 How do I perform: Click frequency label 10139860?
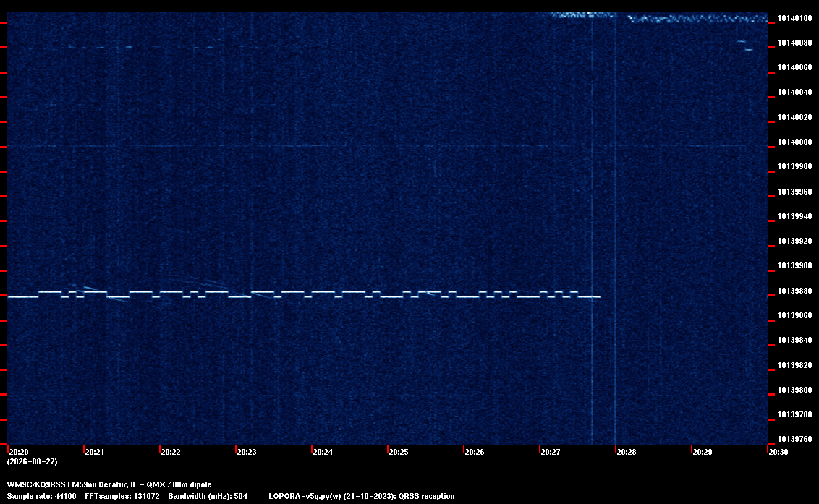click(795, 315)
